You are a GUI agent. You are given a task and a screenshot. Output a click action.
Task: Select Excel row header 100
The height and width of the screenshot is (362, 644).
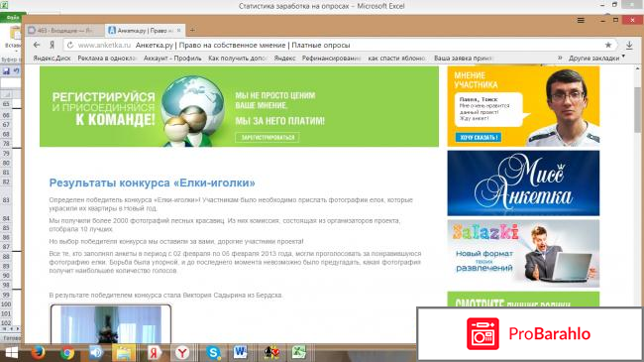pos(6,304)
